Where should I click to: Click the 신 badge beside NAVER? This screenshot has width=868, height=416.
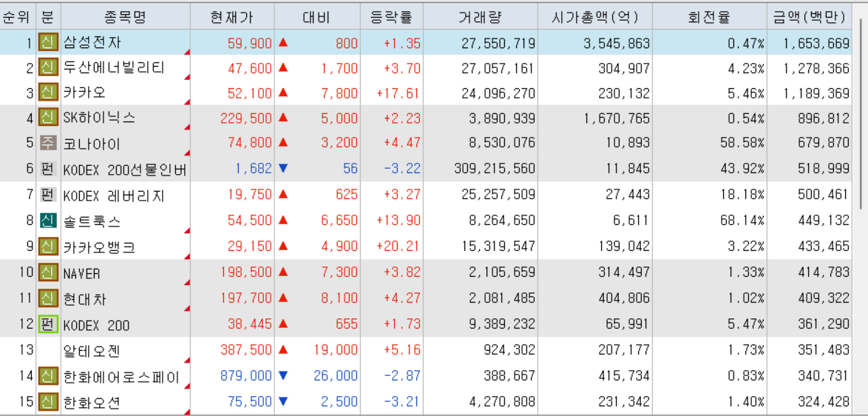pos(48,272)
